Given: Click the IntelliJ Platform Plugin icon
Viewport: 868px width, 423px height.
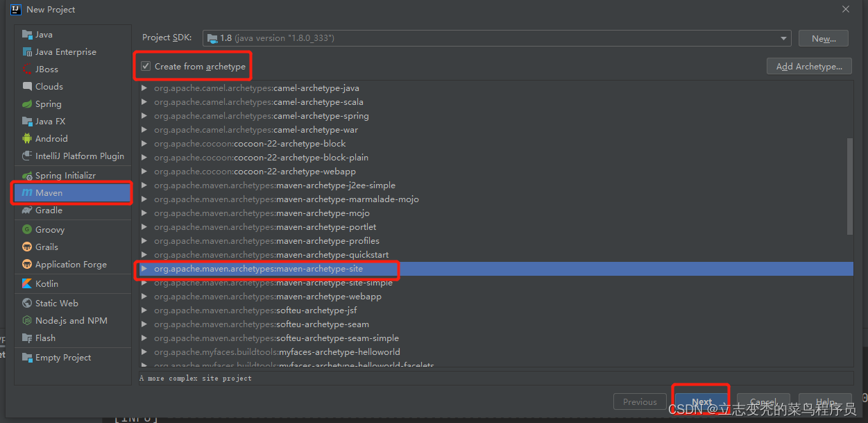Looking at the screenshot, I should pos(27,156).
